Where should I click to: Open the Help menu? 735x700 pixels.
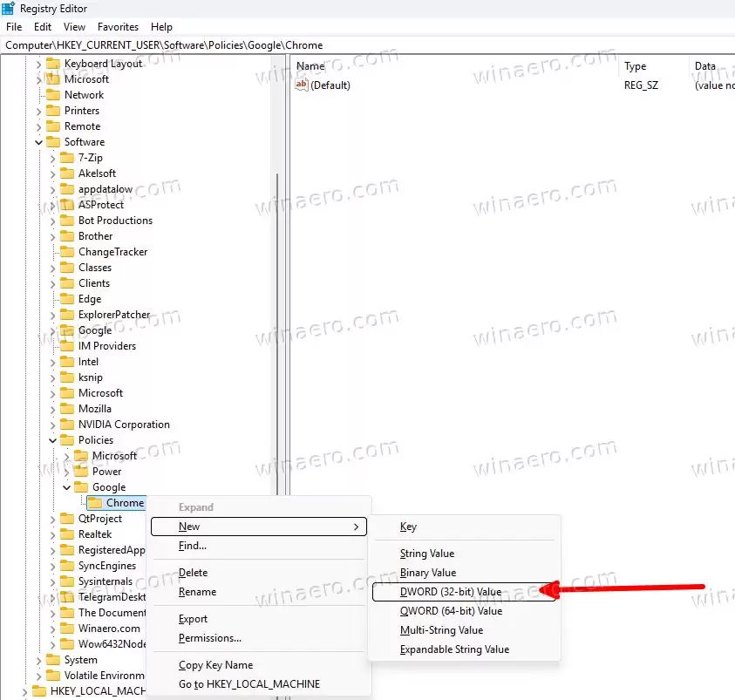point(161,27)
